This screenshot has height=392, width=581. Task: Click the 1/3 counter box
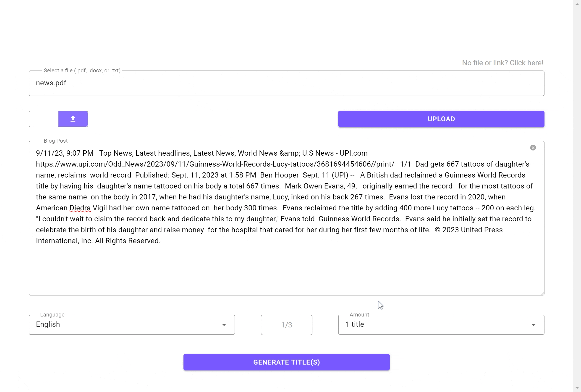286,325
